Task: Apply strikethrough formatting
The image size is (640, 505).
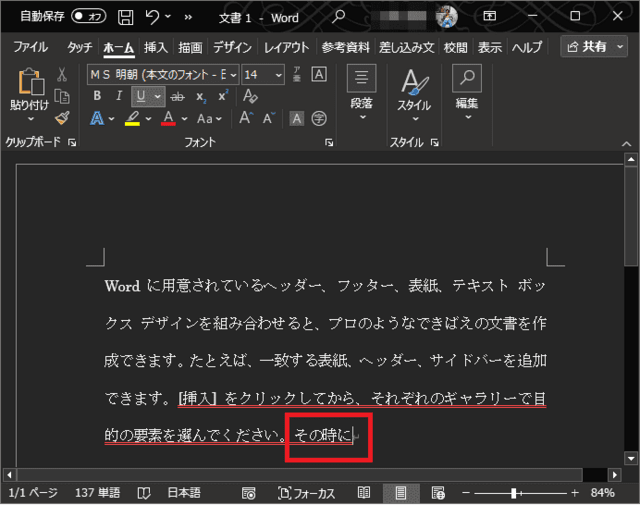Action: click(178, 97)
